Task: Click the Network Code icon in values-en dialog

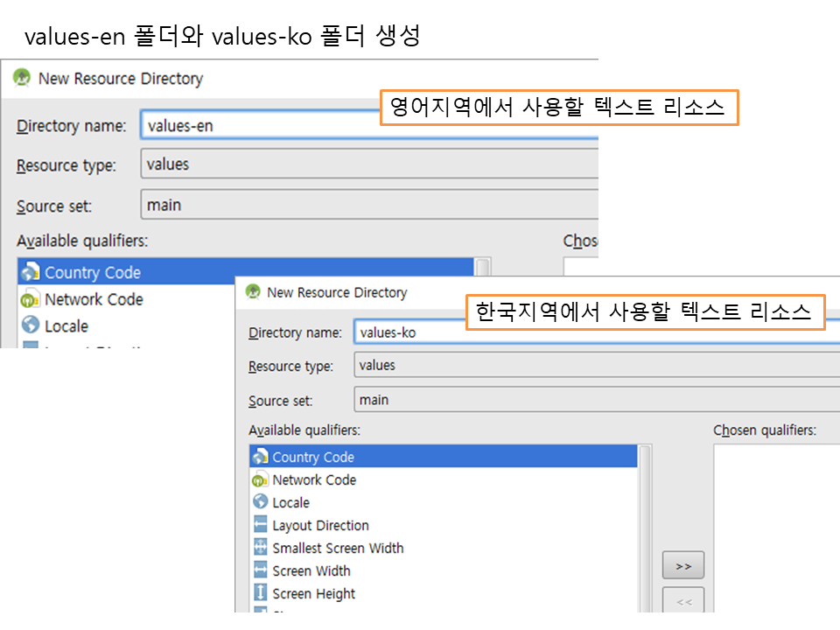Action: [x=31, y=299]
